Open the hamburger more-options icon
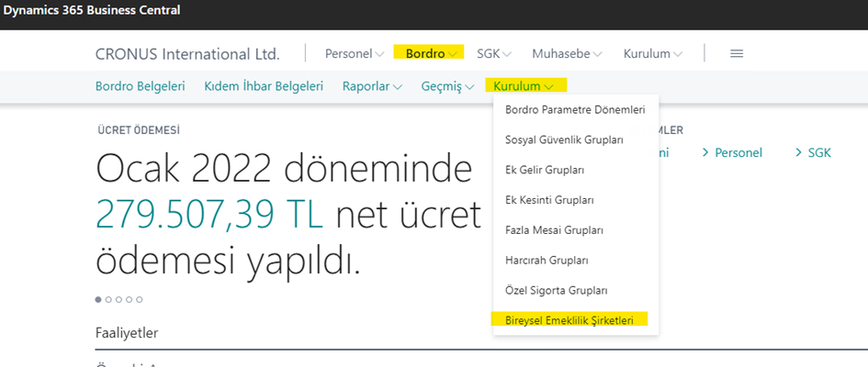This screenshot has height=367, width=868. point(737,53)
